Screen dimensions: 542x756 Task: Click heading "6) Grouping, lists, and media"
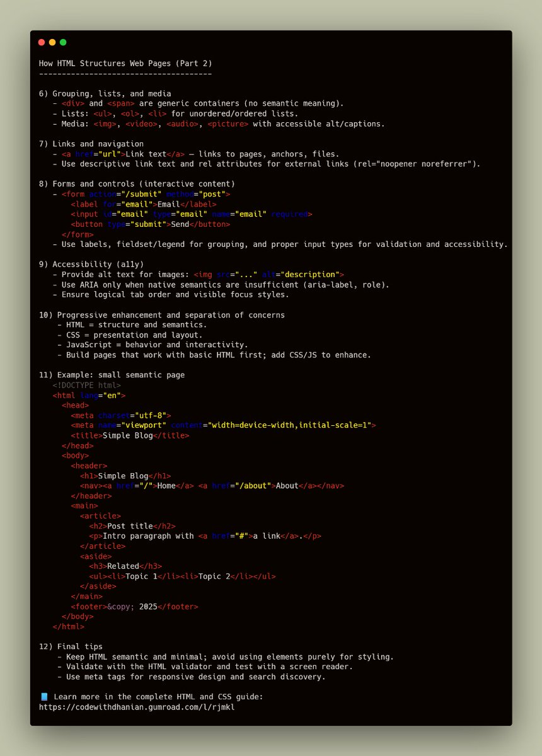pyautogui.click(x=105, y=93)
